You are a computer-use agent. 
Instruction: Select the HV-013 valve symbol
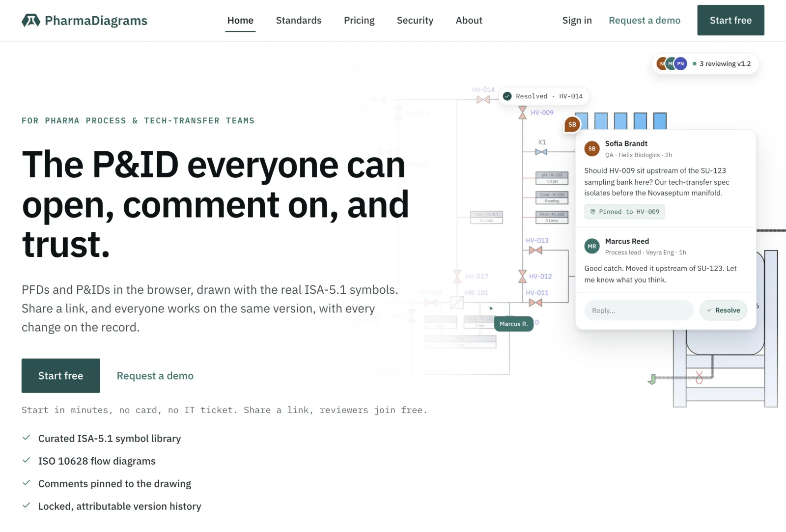point(535,251)
